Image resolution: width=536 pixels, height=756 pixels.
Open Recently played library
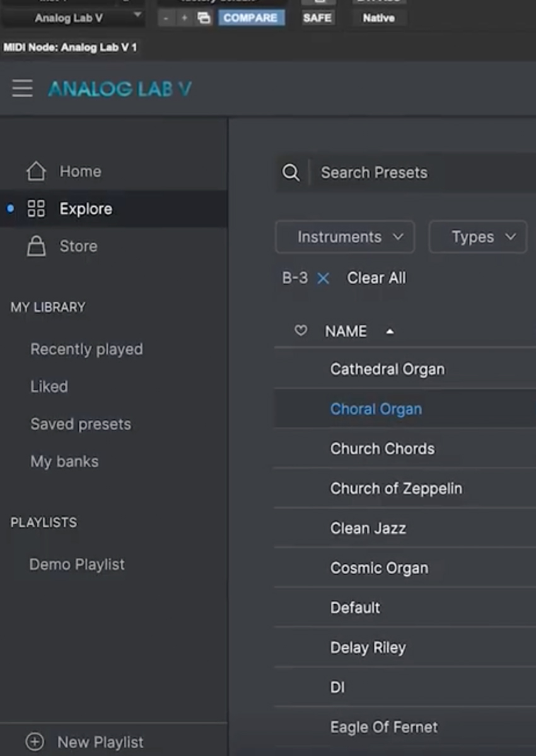(x=86, y=349)
